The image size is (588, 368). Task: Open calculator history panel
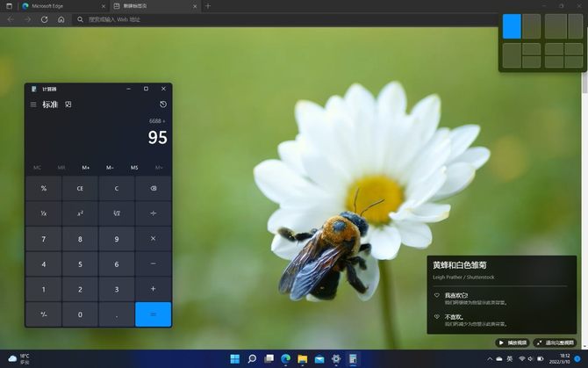pyautogui.click(x=163, y=105)
